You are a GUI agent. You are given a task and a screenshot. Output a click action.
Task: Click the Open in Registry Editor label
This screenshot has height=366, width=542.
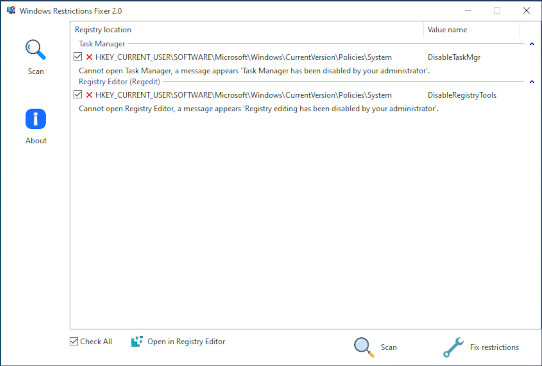(186, 341)
